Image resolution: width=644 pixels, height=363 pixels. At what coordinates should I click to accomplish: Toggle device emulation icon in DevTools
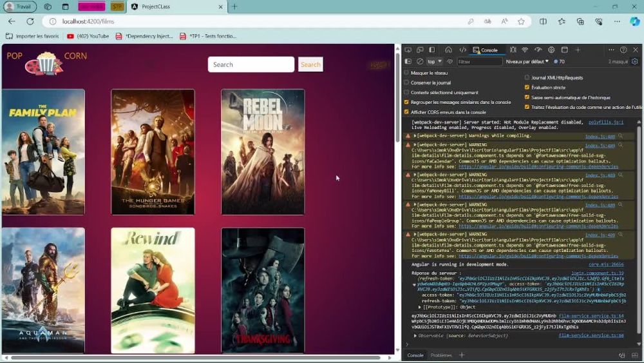click(420, 50)
